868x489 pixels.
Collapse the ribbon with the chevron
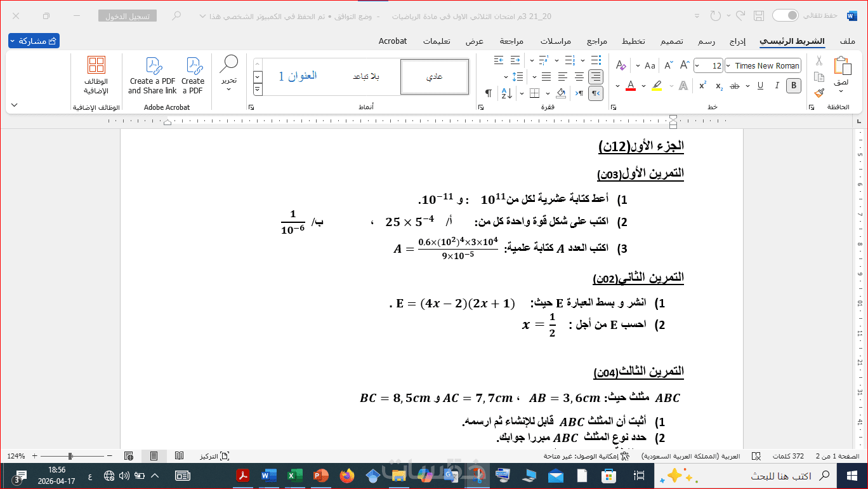[x=15, y=105]
